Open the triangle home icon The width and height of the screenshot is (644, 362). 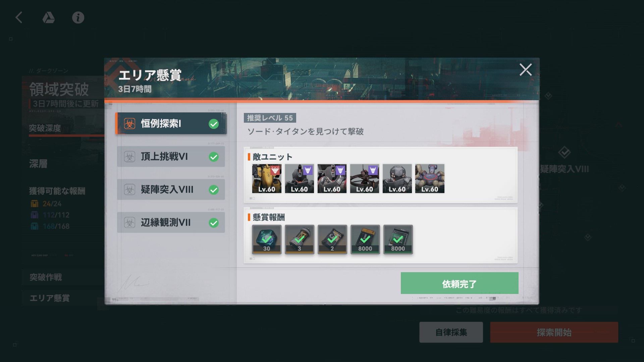point(49,17)
